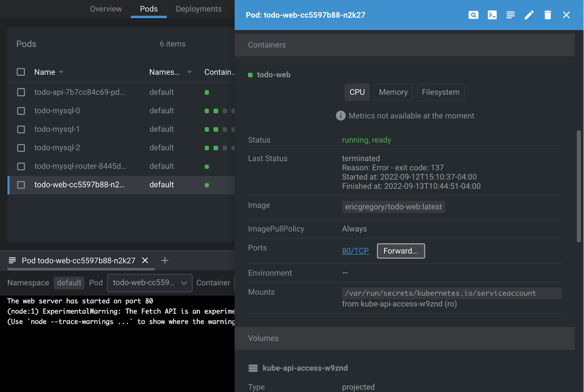Sort by Namespace column arrow
Image resolution: width=584 pixels, height=392 pixels.
(189, 72)
